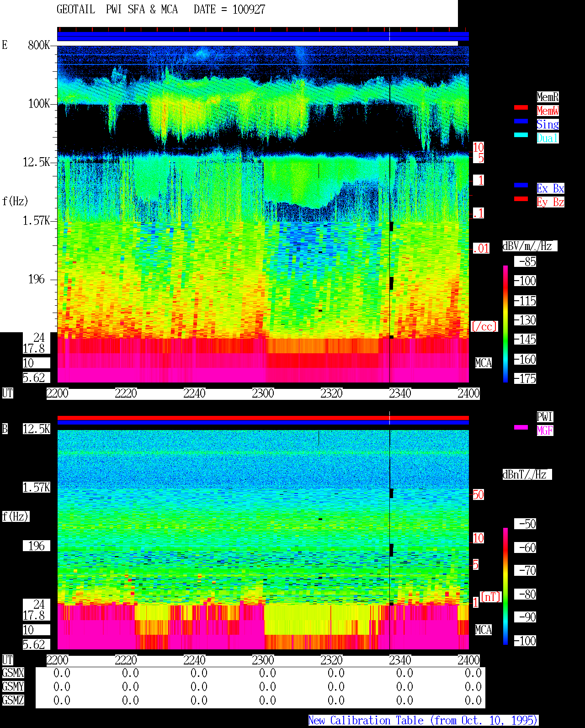Click the E panel label
585x728 pixels.
click(5, 45)
